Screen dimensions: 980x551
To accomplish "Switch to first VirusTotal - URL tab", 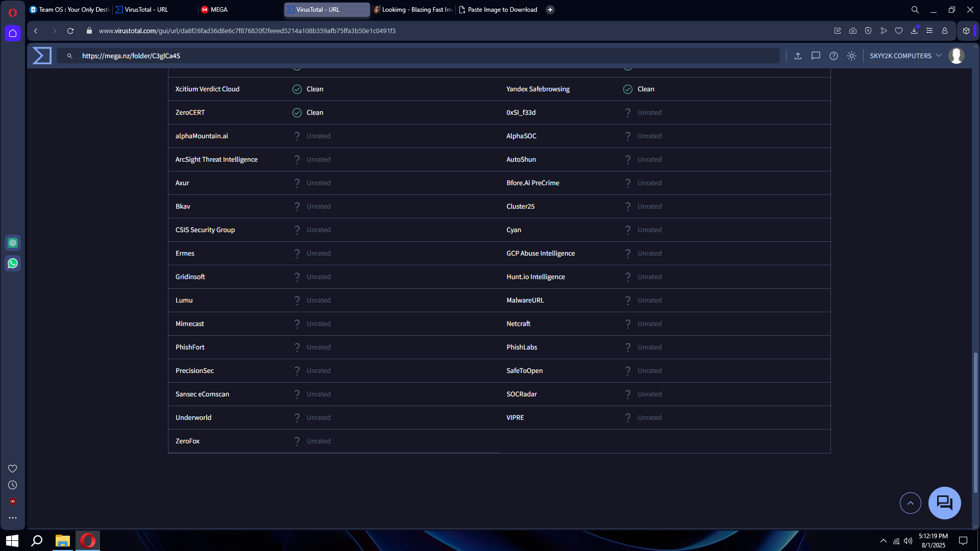I will 154,9.
